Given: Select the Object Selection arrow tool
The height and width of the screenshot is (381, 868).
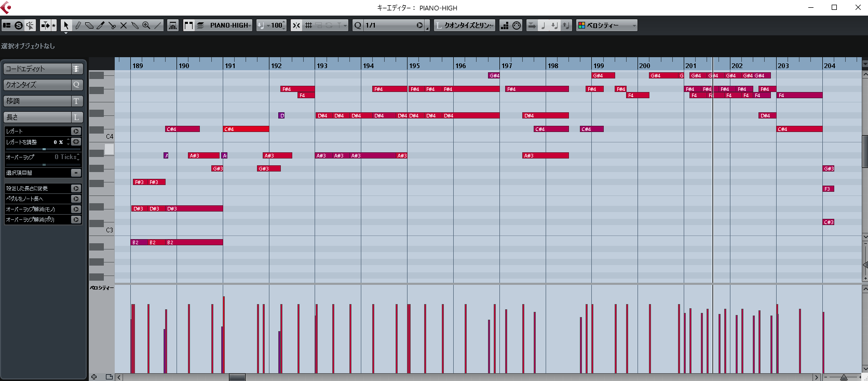Looking at the screenshot, I should 66,25.
